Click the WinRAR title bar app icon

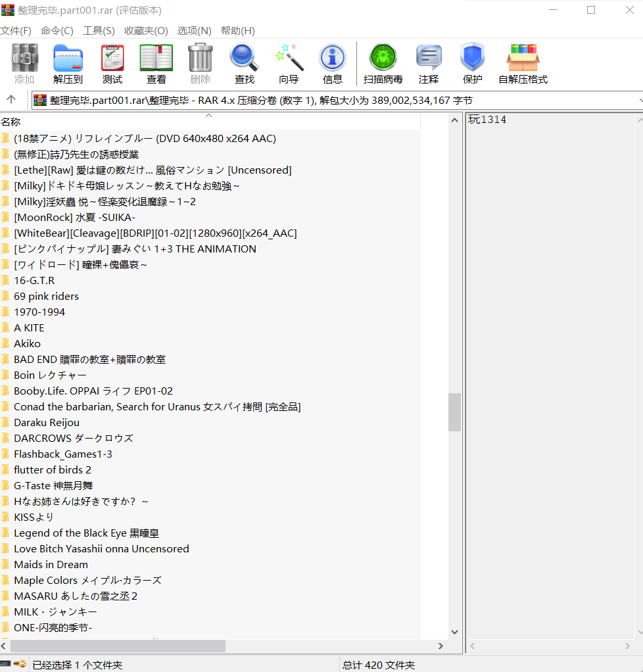[8, 10]
